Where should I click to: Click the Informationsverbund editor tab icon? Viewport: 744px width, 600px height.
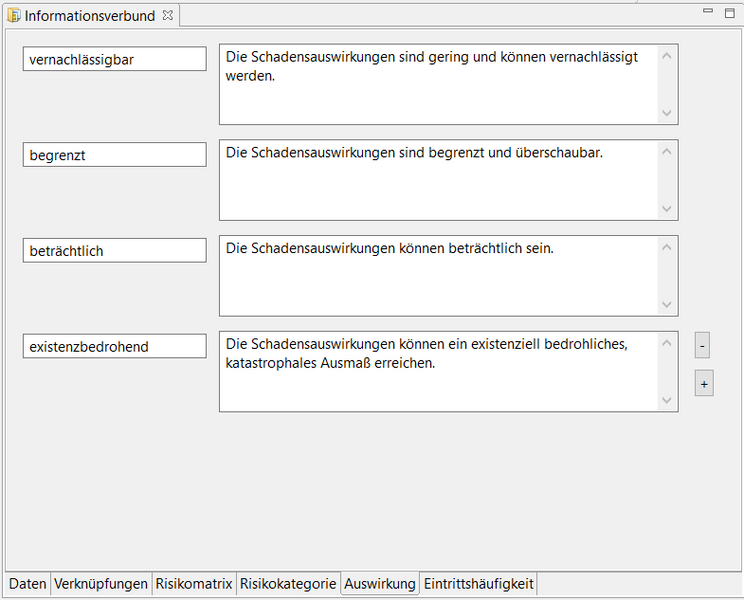tap(14, 15)
